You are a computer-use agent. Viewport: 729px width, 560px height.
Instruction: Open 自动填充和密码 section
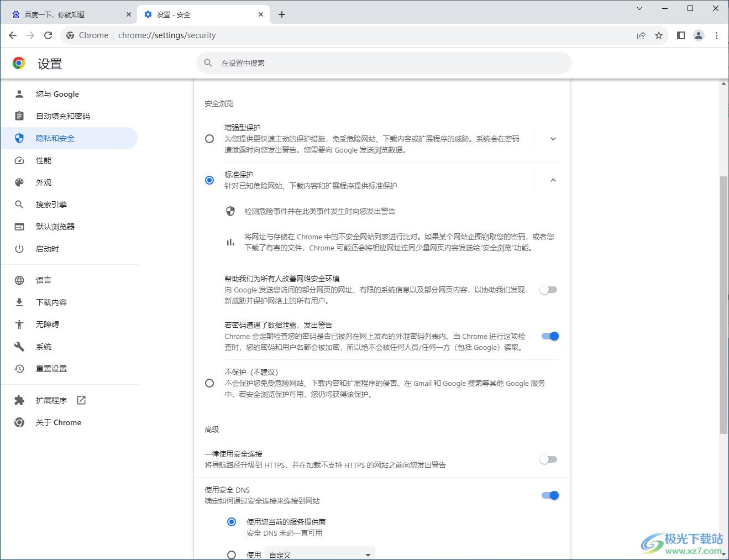coord(69,116)
